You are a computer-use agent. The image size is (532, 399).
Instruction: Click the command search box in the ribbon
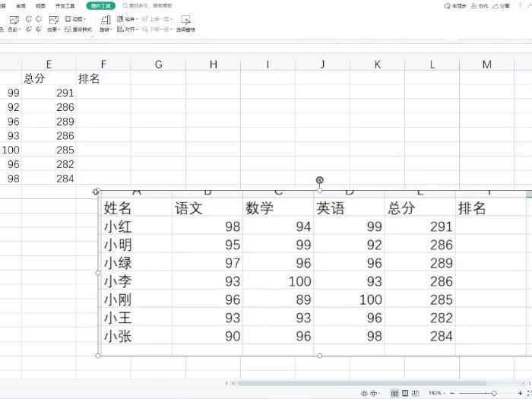tap(147, 6)
